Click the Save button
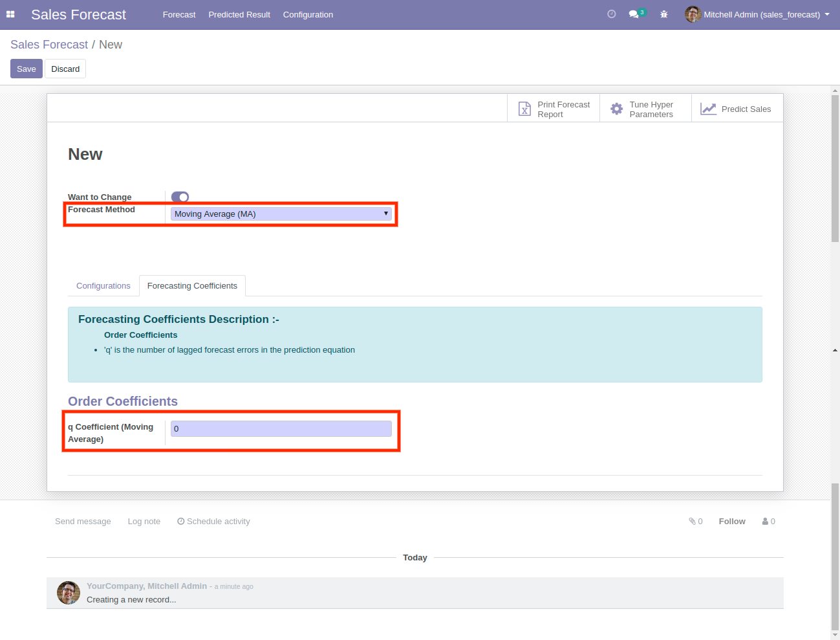Viewport: 840px width, 640px height. click(27, 69)
